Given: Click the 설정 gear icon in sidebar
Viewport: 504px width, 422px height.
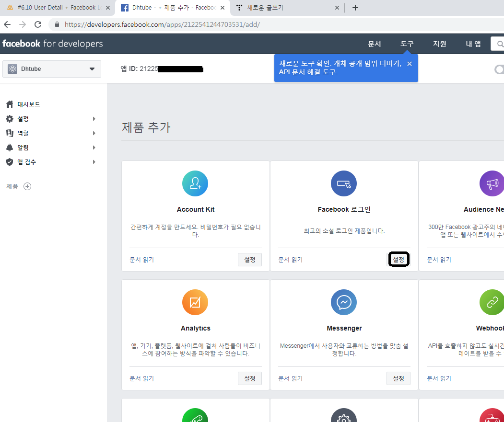Looking at the screenshot, I should coord(10,119).
